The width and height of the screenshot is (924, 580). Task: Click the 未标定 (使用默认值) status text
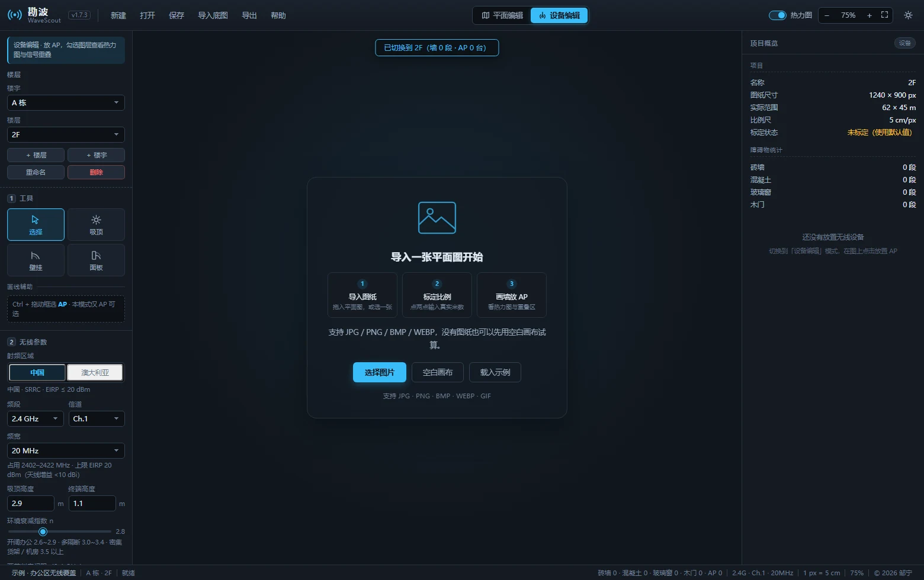point(881,133)
